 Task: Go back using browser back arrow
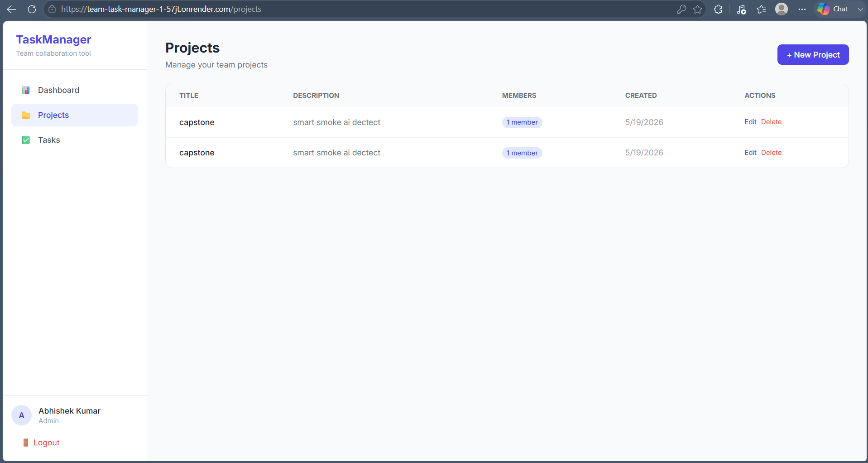click(12, 9)
